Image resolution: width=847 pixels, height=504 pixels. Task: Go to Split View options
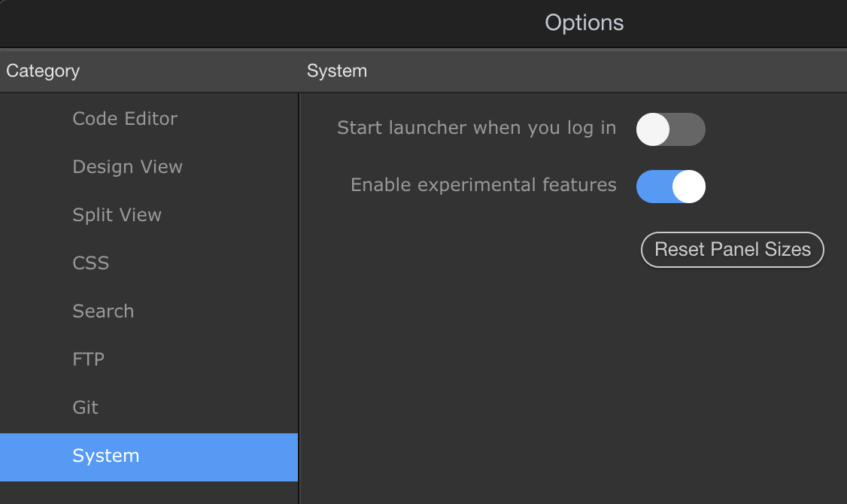(x=117, y=215)
